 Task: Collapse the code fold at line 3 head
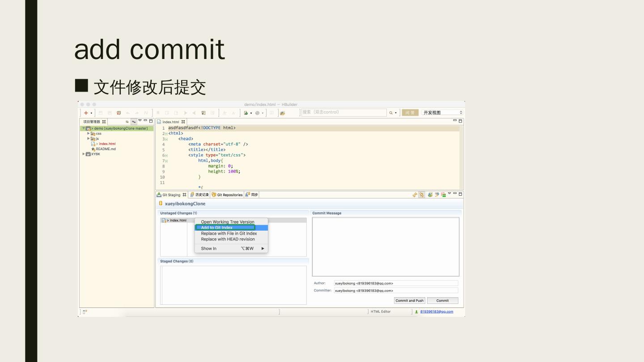tap(166, 139)
